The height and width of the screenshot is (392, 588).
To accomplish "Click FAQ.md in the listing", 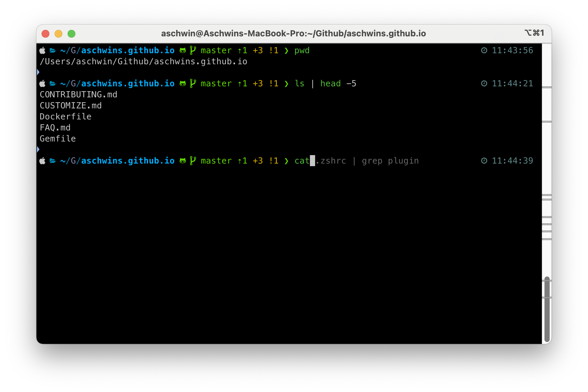I will [55, 128].
